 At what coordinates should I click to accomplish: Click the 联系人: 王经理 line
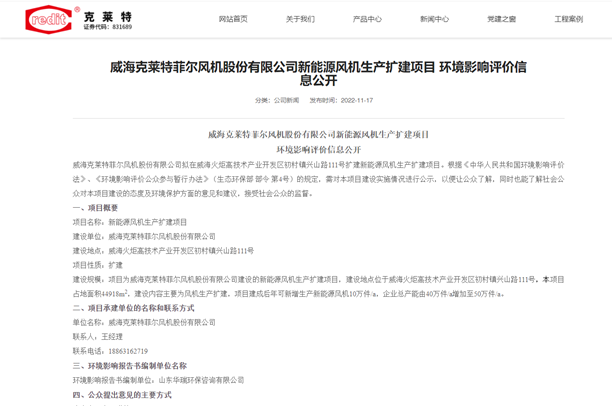(98, 337)
